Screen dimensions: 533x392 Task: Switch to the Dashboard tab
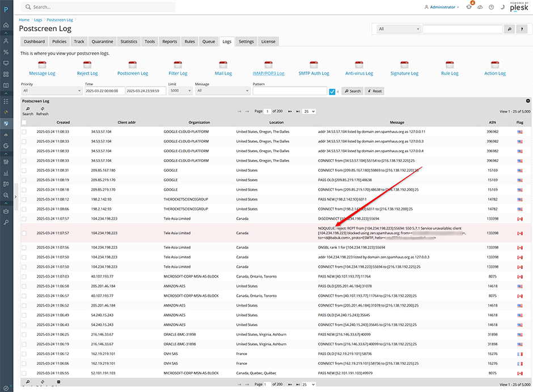35,41
